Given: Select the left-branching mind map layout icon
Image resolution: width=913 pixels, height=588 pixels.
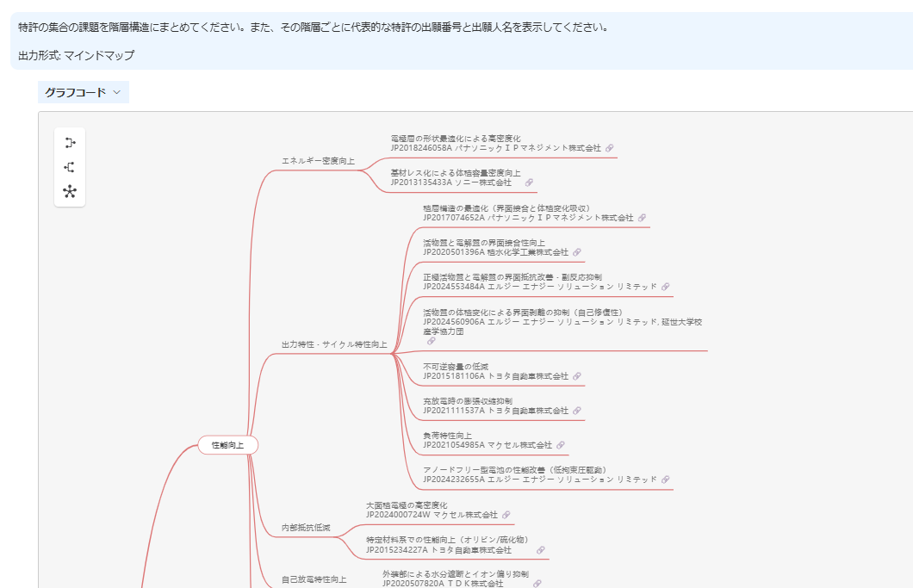Looking at the screenshot, I should coord(70,167).
